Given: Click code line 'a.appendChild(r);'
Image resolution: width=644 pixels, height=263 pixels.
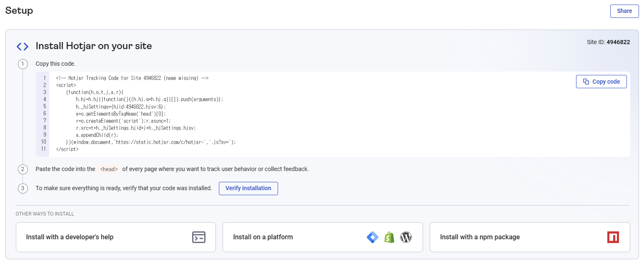Looking at the screenshot, I should [x=97, y=134].
